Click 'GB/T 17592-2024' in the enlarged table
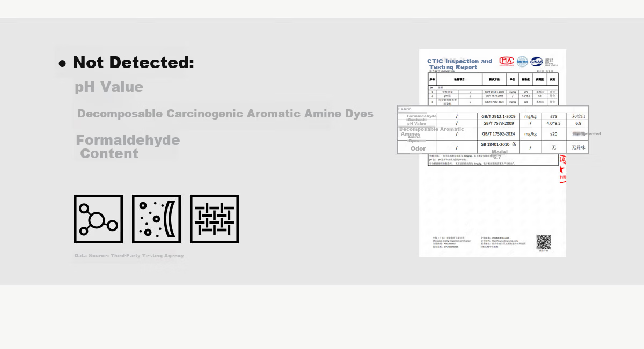Screen dimensions: 644x349 point(499,134)
